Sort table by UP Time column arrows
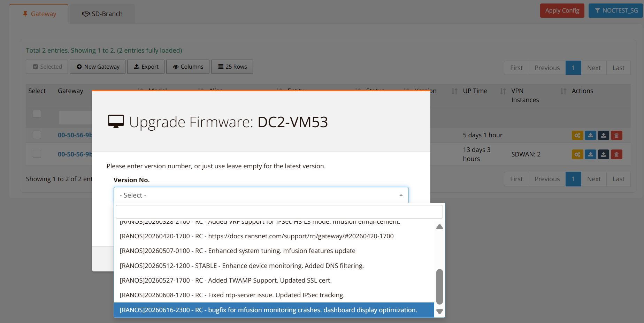This screenshot has width=644, height=323. (503, 91)
